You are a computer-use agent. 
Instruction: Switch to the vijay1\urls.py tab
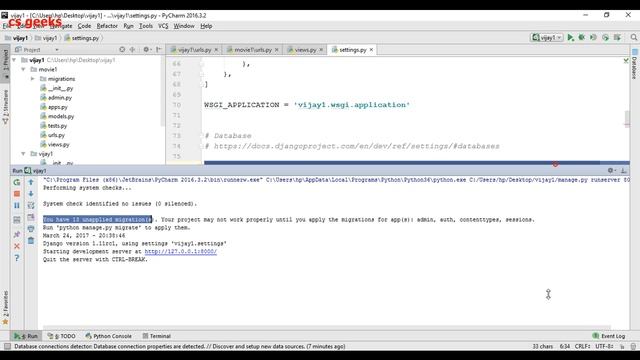pos(194,50)
